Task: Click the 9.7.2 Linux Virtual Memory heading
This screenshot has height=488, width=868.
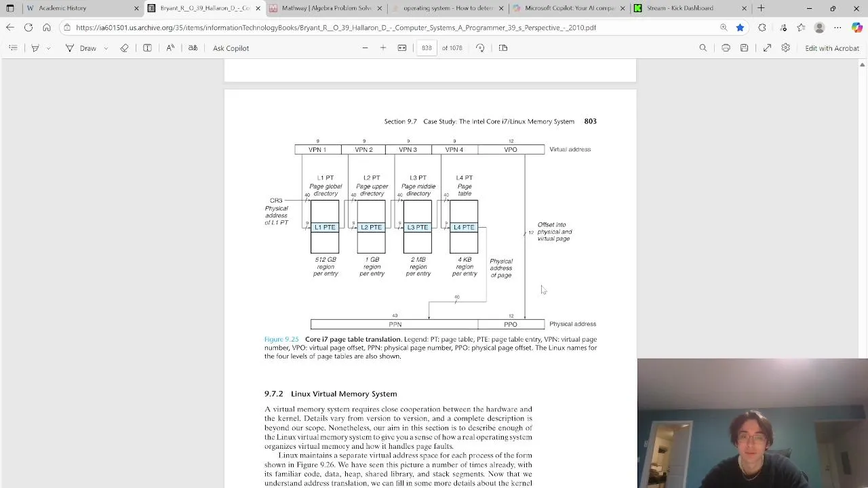Action: click(x=331, y=394)
